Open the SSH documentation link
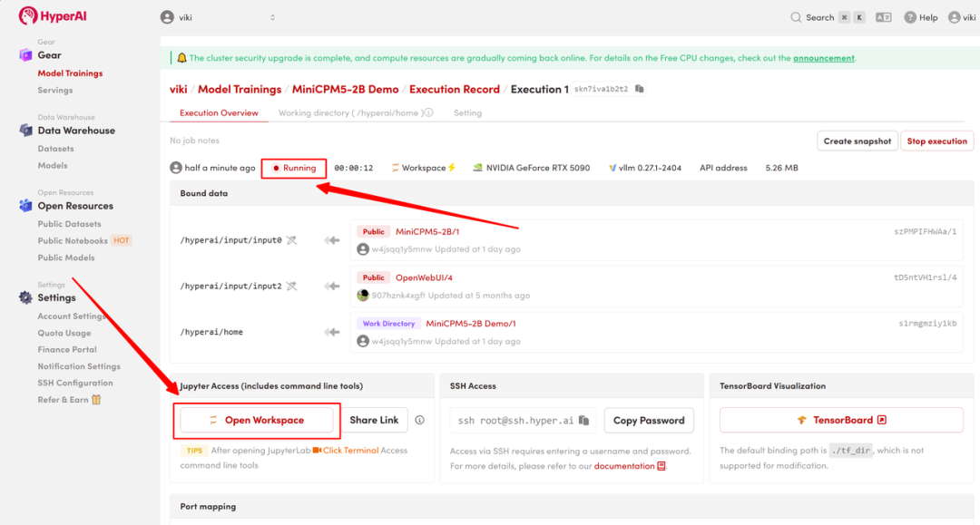Screen dimensions: 980x525 click(630, 466)
